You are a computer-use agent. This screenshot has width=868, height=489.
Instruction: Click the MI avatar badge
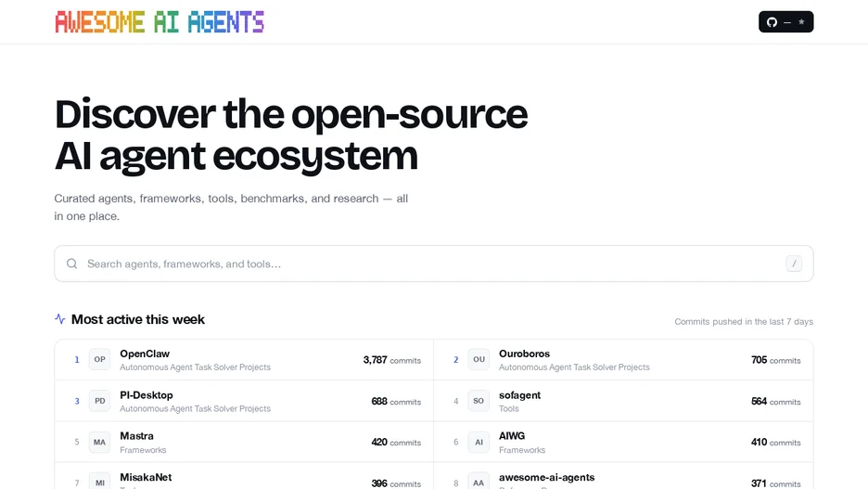click(99, 482)
